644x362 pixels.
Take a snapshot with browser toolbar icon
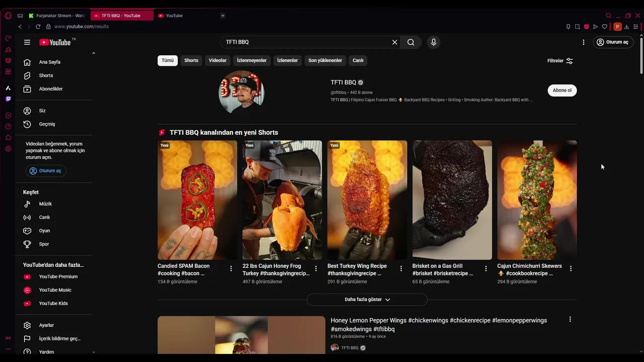coord(577,27)
